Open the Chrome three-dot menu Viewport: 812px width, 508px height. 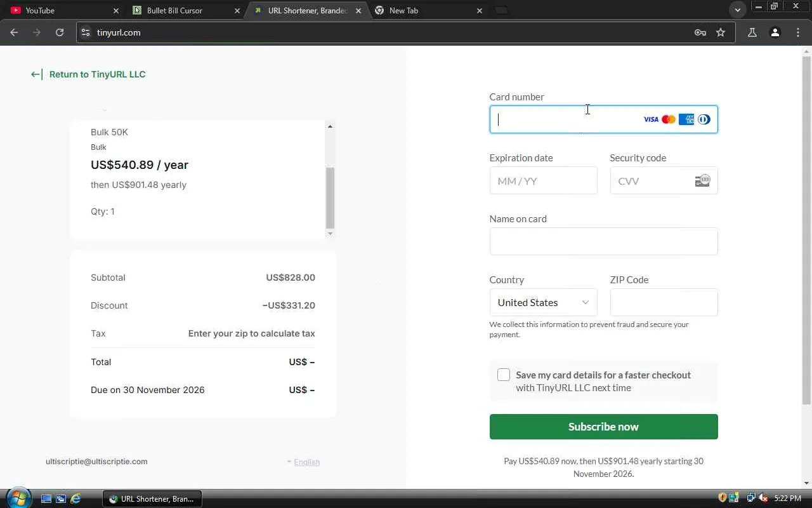[798, 32]
